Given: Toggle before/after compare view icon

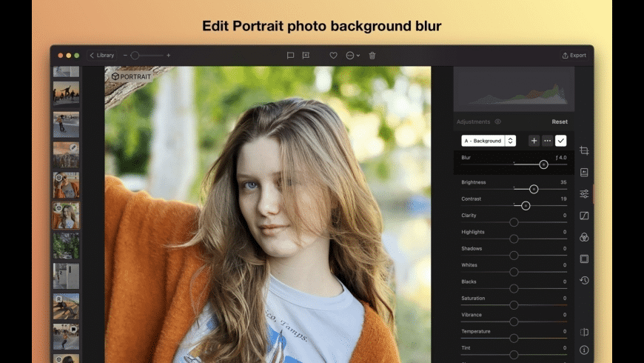Looking at the screenshot, I should point(584,332).
